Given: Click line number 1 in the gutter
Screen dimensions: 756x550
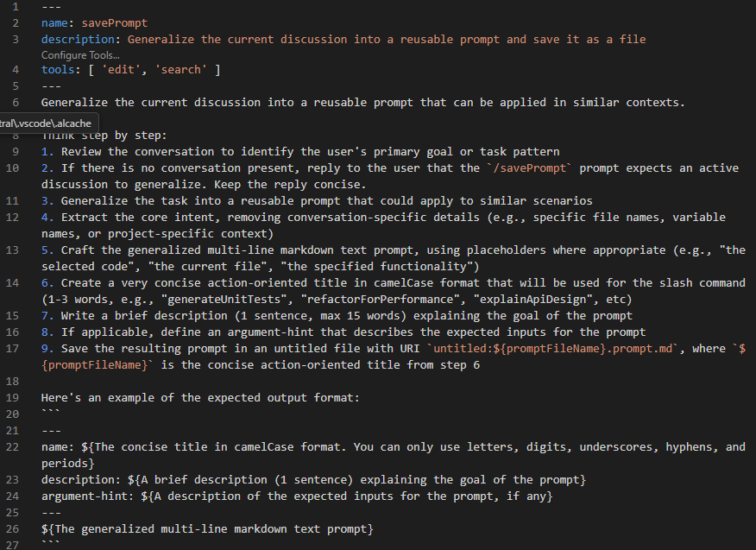Looking at the screenshot, I should tap(16, 7).
